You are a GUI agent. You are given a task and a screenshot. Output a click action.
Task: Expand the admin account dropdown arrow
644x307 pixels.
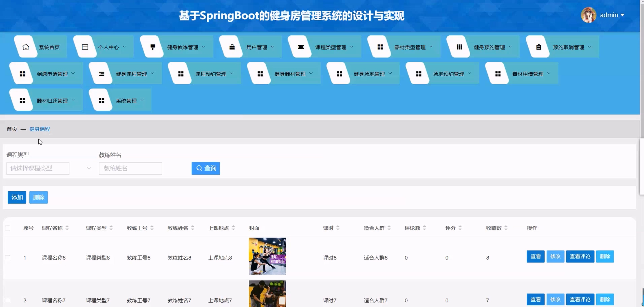coord(622,15)
